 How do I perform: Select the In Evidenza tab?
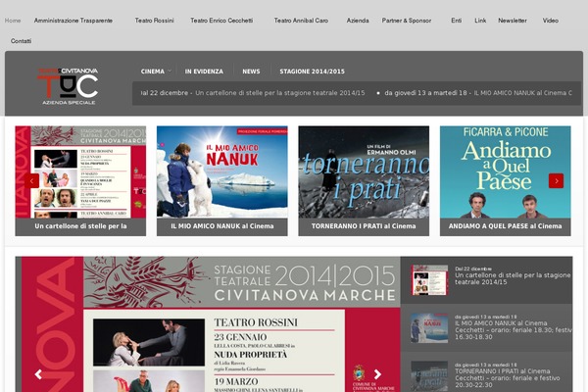[204, 72]
